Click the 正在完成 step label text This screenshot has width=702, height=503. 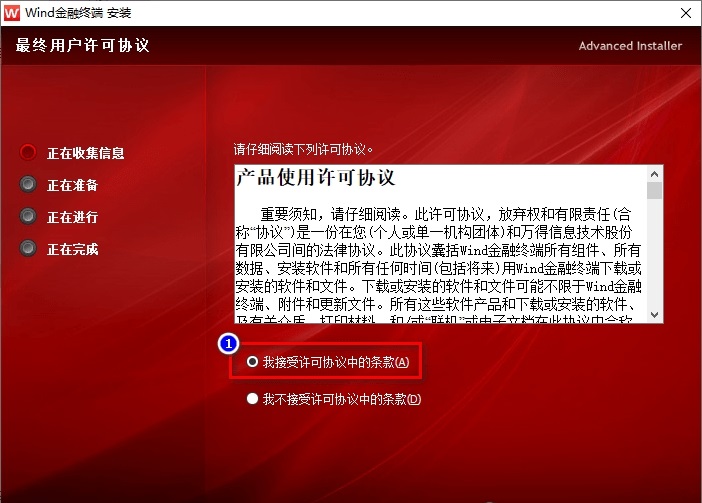[x=73, y=249]
